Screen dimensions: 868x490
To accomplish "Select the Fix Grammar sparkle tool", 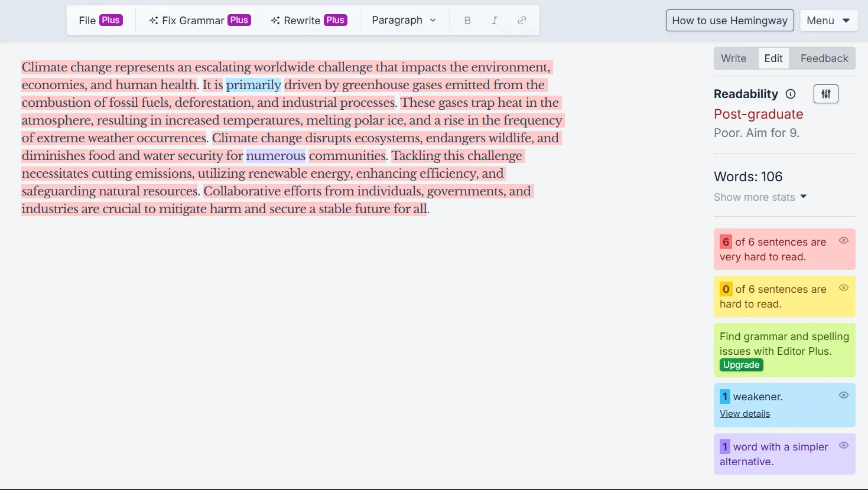I will (199, 20).
